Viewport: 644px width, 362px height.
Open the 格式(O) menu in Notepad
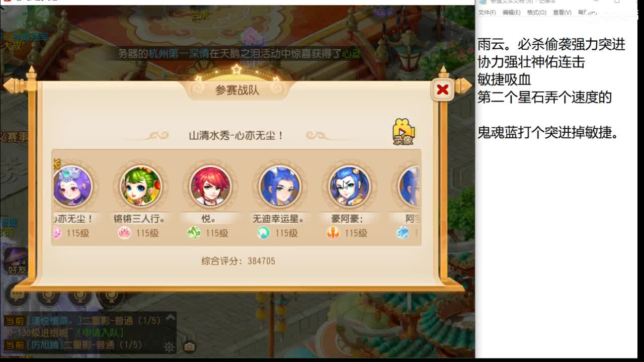[x=536, y=13]
